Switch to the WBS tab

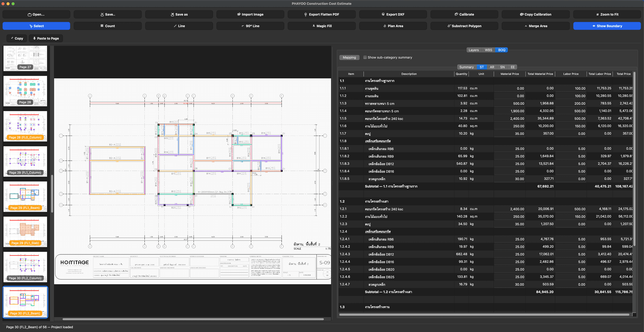coord(488,50)
